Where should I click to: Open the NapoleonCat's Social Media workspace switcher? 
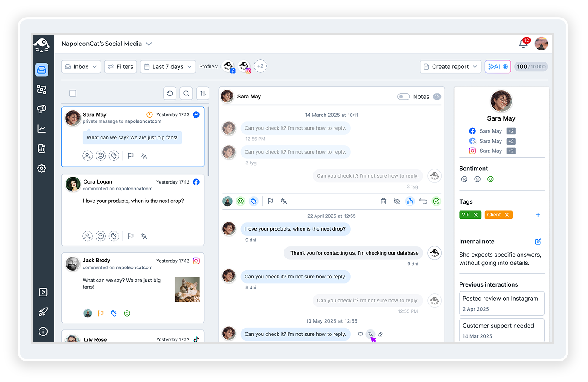pyautogui.click(x=107, y=43)
